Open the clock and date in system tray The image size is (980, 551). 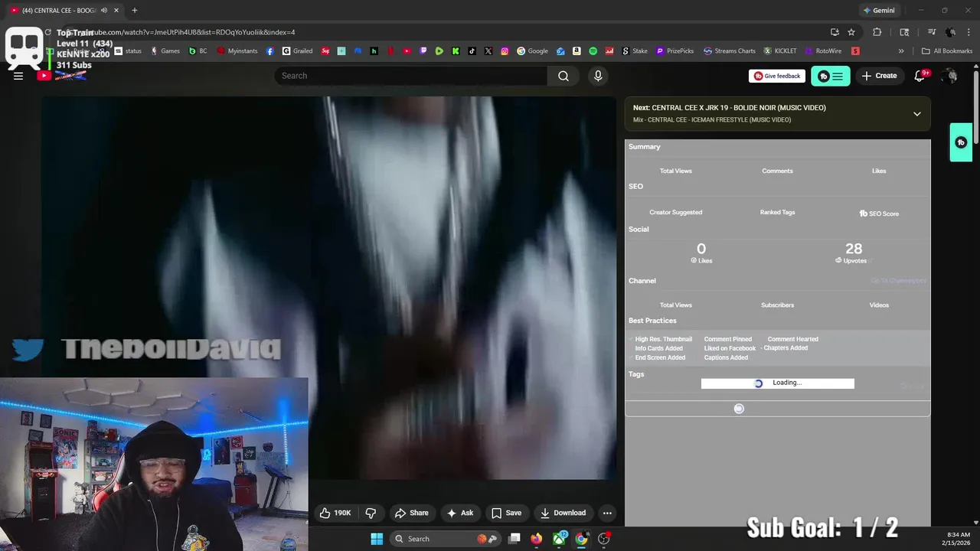coord(959,539)
